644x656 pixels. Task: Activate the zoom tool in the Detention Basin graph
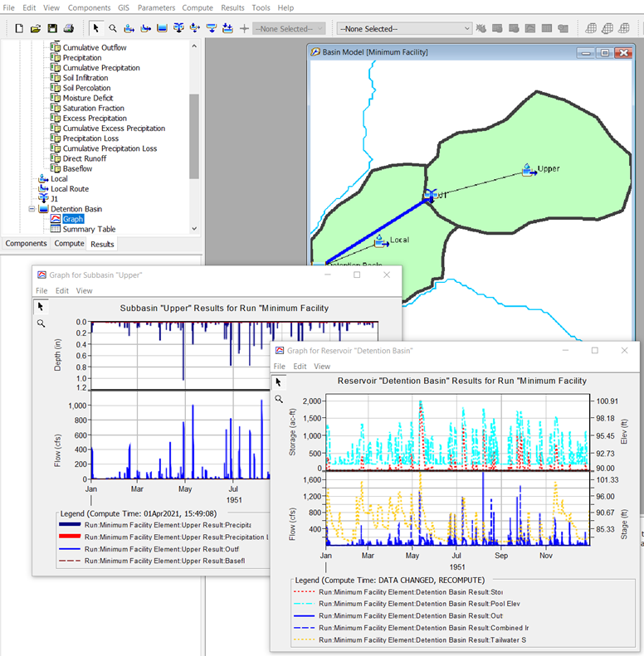pyautogui.click(x=279, y=399)
